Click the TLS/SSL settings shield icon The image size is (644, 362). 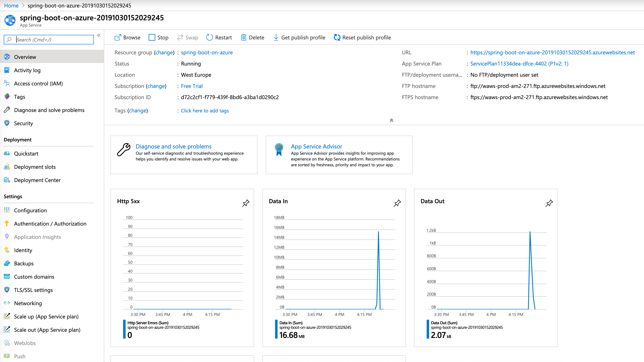7,290
